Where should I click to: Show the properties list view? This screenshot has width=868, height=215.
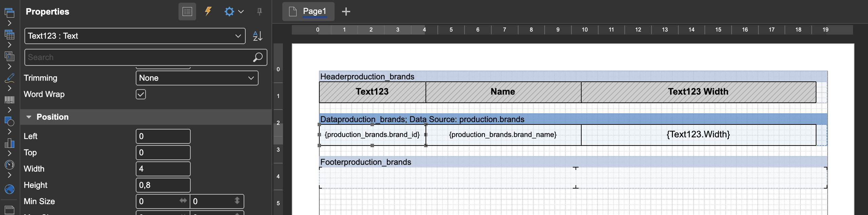click(x=187, y=12)
